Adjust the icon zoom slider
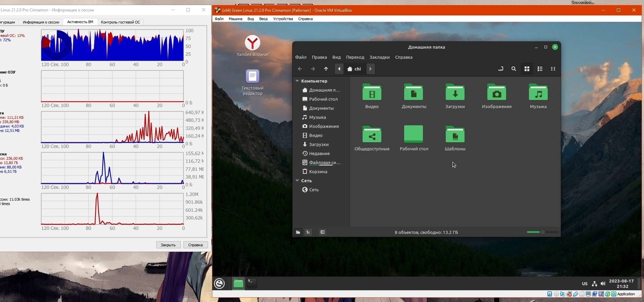The image size is (644, 302). (542, 232)
